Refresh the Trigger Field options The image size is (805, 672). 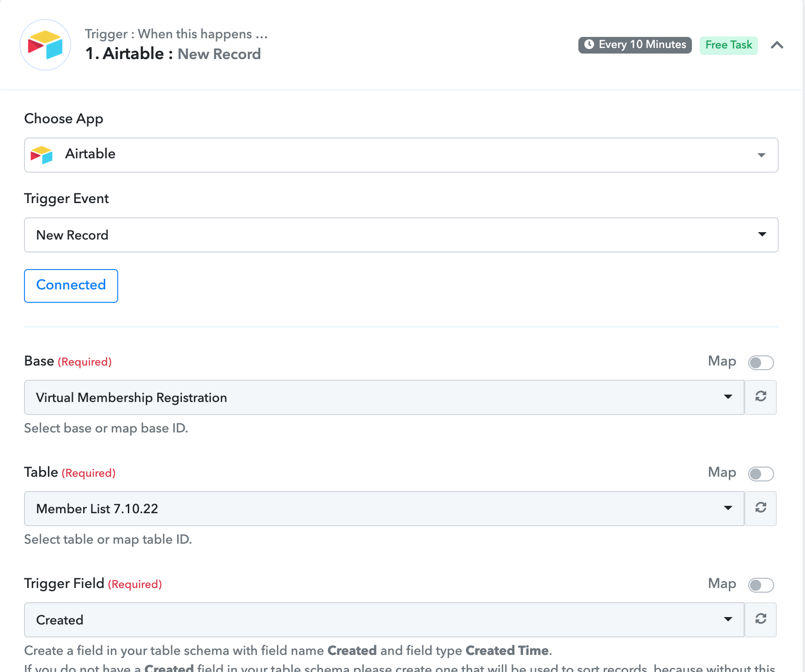[761, 619]
